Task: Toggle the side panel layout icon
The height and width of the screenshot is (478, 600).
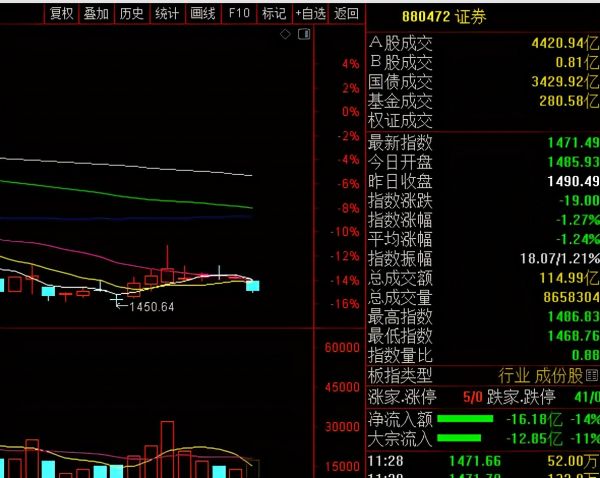Action: 302,34
